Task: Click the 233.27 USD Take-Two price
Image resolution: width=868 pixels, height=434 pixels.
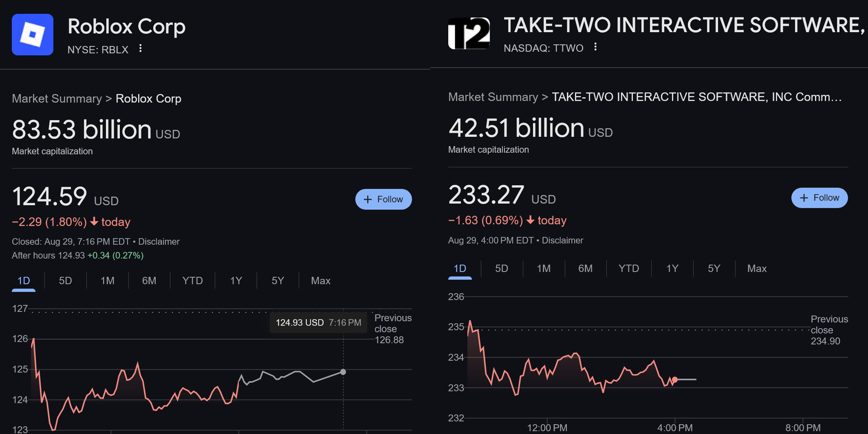Action: point(502,195)
